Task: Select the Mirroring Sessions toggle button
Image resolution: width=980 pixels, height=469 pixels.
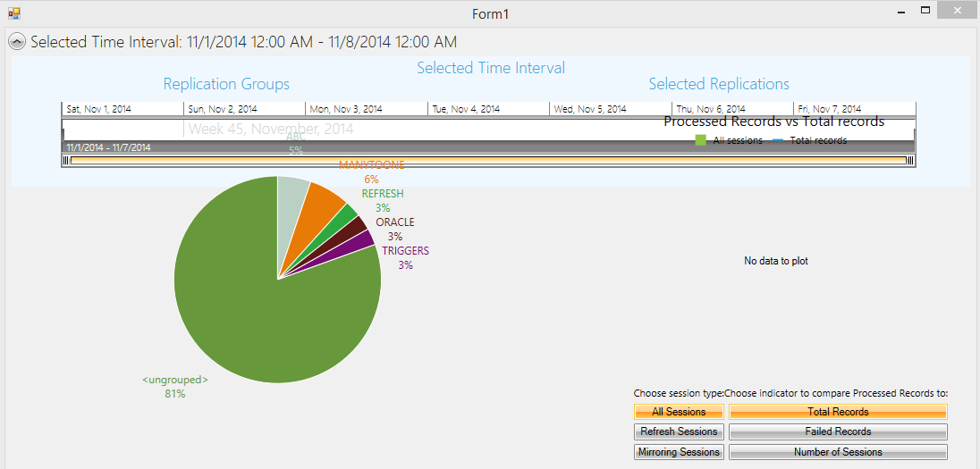Action: point(679,451)
